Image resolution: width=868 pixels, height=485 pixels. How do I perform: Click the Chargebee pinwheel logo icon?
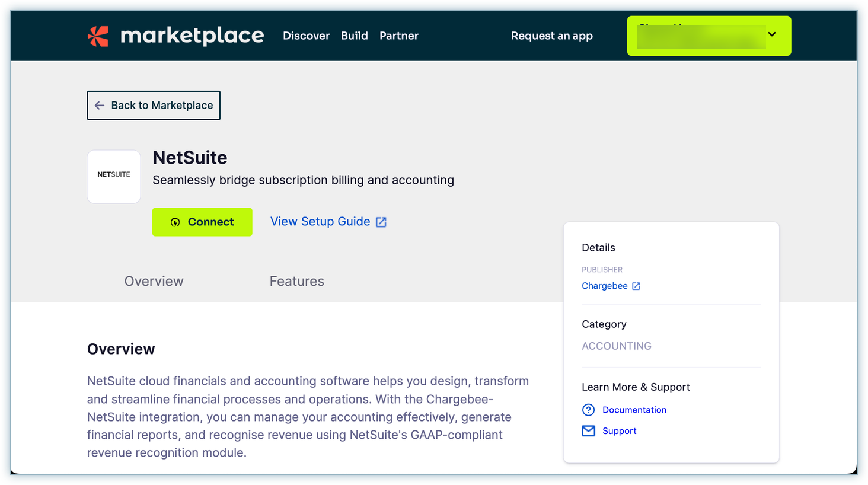pyautogui.click(x=98, y=36)
